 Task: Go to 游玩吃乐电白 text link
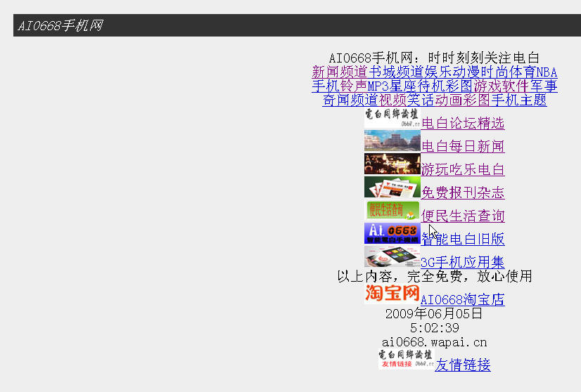pos(463,170)
